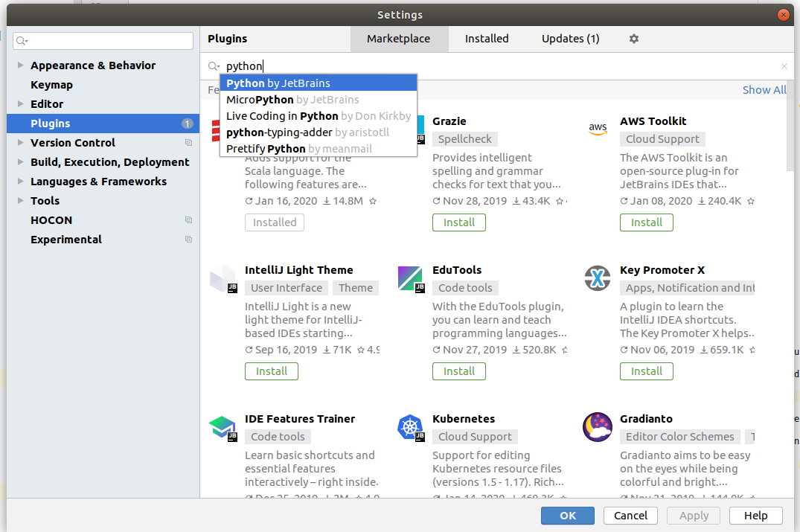This screenshot has width=800, height=532.
Task: Select Prettify Python by meanmail suggestion
Action: point(319,148)
